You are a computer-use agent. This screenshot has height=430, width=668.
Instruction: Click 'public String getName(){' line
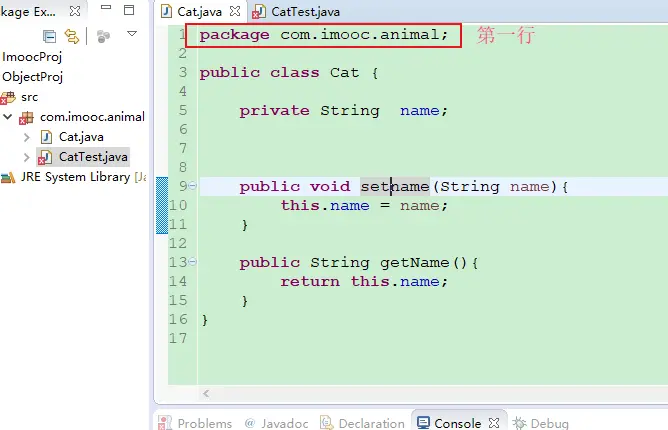click(x=359, y=263)
